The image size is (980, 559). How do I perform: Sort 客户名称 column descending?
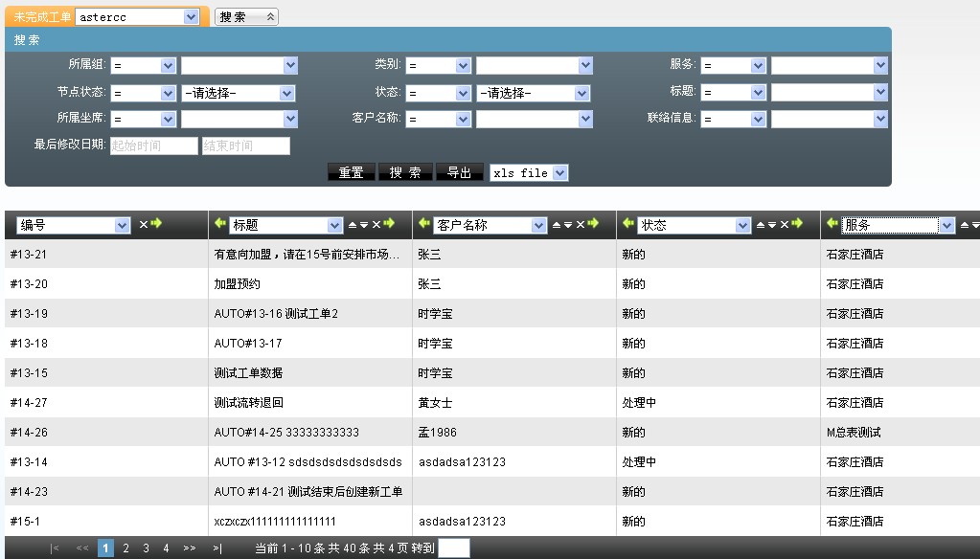click(x=568, y=224)
